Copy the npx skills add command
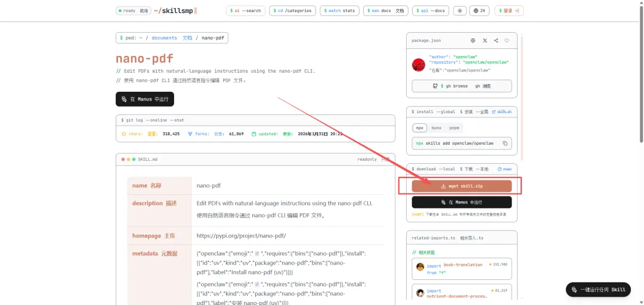 (x=505, y=143)
